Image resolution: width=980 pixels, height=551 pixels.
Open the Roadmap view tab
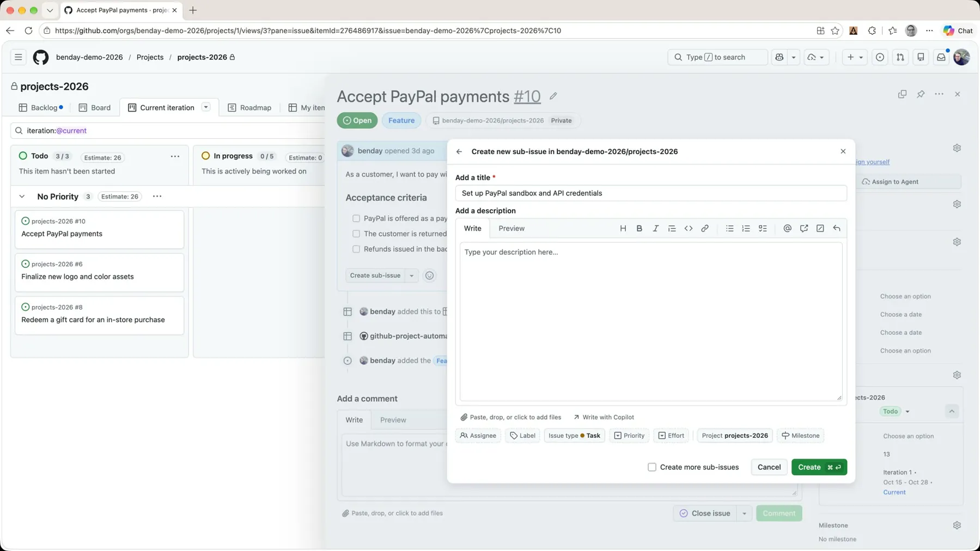(249, 108)
